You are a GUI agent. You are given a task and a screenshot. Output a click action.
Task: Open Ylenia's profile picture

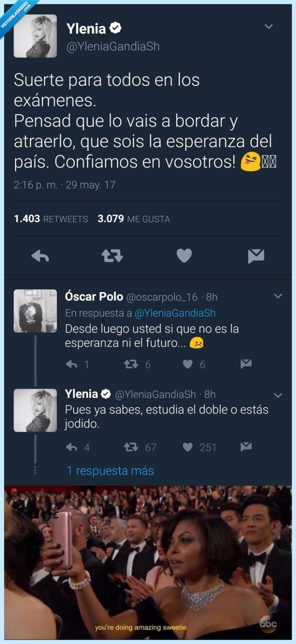(36, 36)
